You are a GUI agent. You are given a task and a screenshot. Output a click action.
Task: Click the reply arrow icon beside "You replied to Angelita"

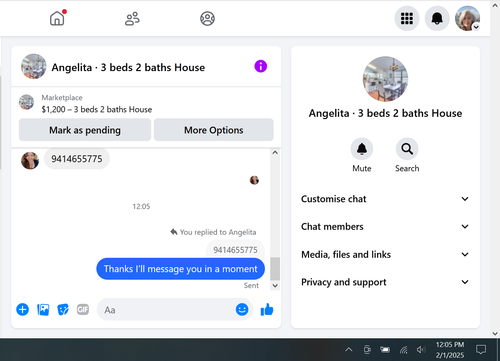(174, 232)
